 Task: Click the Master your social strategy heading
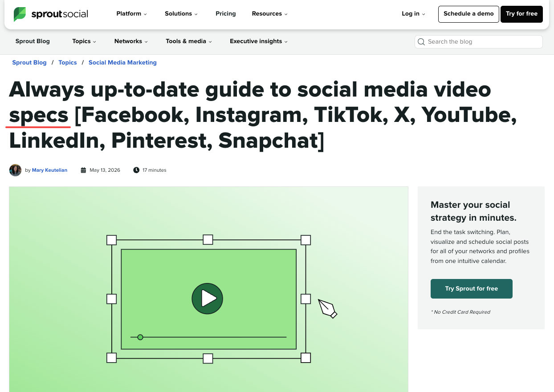coord(474,211)
